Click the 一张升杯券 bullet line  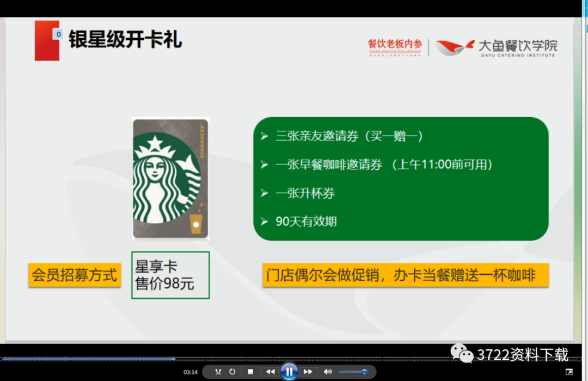[297, 193]
